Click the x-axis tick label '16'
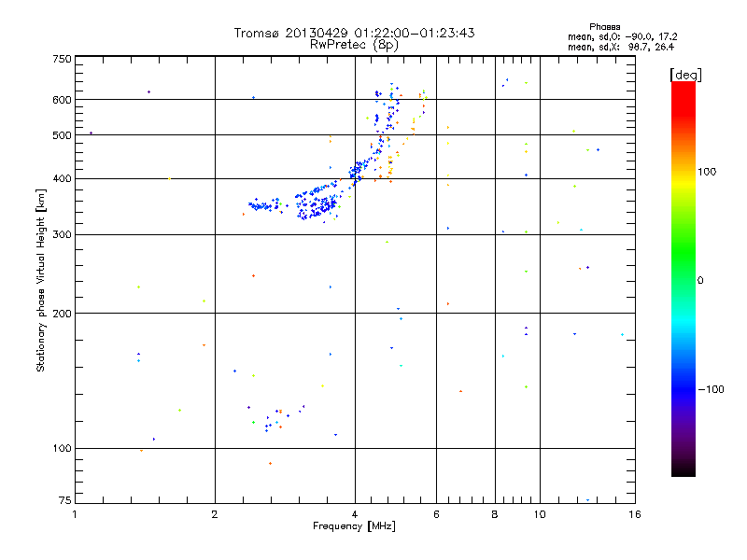The height and width of the screenshot is (560, 747). pyautogui.click(x=635, y=514)
